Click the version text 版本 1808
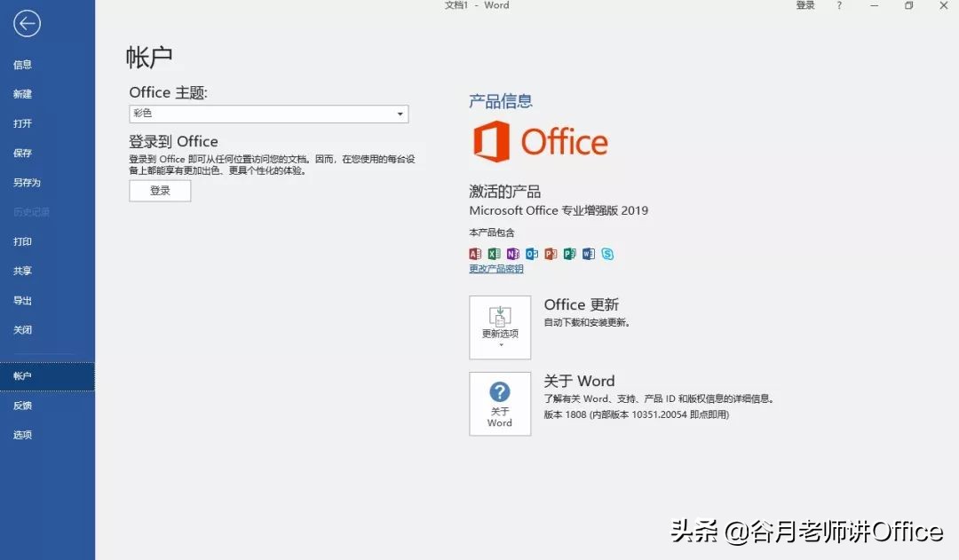Image resolution: width=959 pixels, height=560 pixels. click(636, 414)
